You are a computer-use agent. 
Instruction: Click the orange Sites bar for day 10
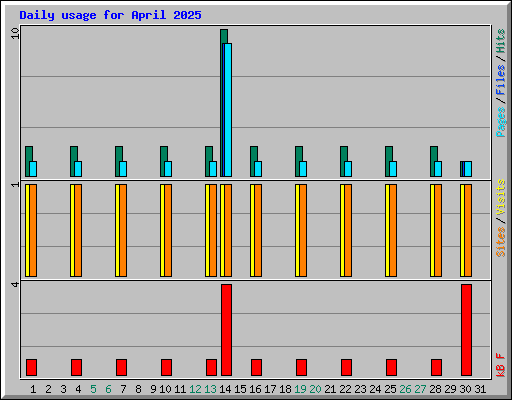tap(168, 230)
